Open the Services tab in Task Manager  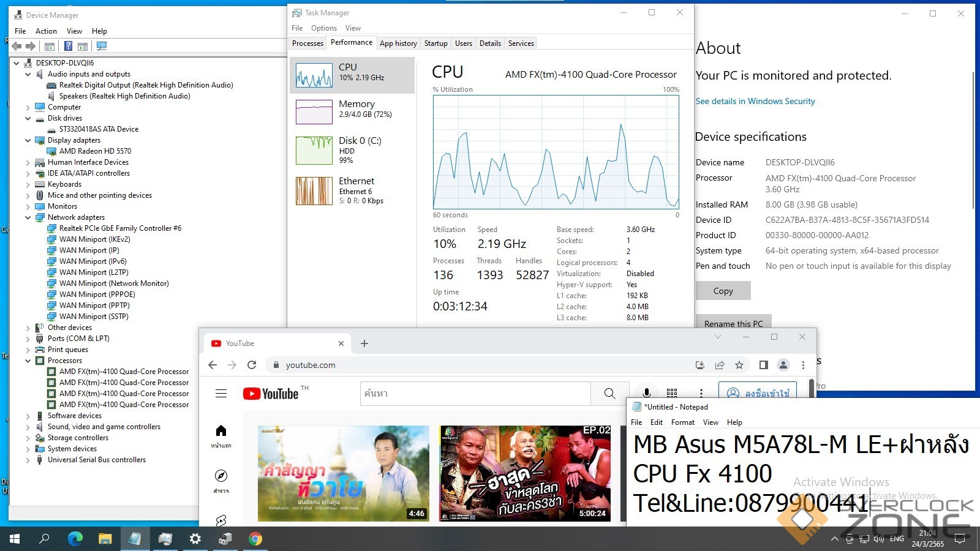521,43
